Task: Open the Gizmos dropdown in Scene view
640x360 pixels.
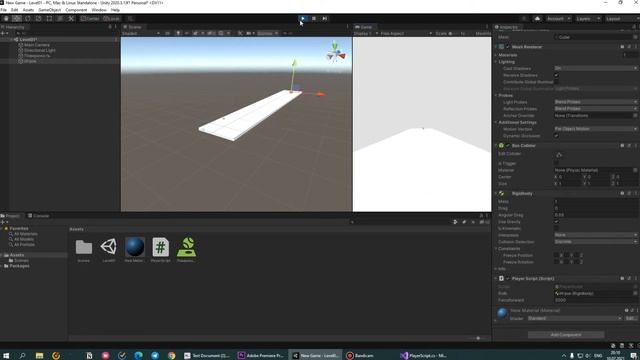Action: pyautogui.click(x=268, y=33)
